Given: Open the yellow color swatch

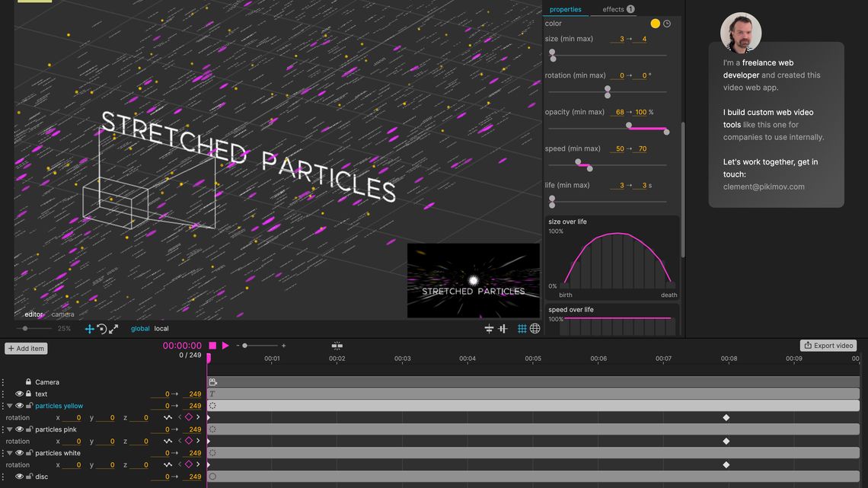Looking at the screenshot, I should pyautogui.click(x=655, y=24).
